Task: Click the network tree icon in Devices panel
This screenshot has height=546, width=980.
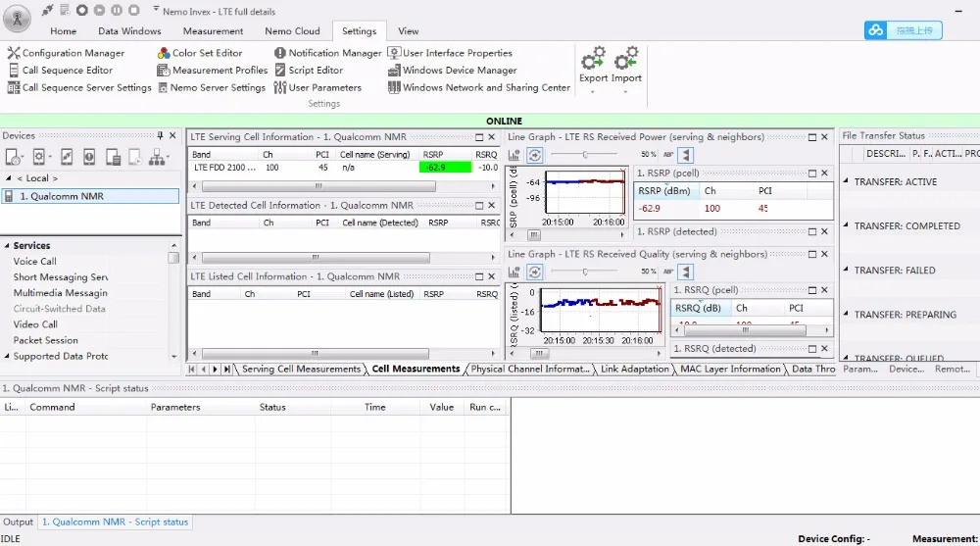Action: 157,157
